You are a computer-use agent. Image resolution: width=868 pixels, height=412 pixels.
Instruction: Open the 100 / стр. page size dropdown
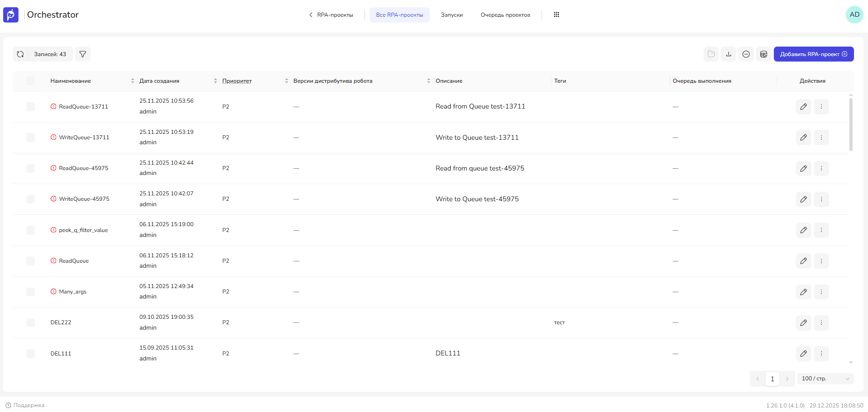tap(825, 379)
